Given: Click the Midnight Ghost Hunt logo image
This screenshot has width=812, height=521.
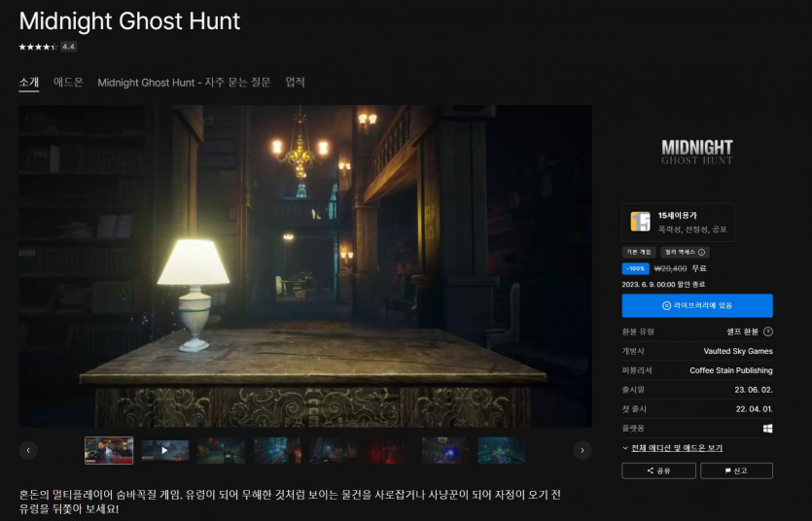Looking at the screenshot, I should (697, 152).
